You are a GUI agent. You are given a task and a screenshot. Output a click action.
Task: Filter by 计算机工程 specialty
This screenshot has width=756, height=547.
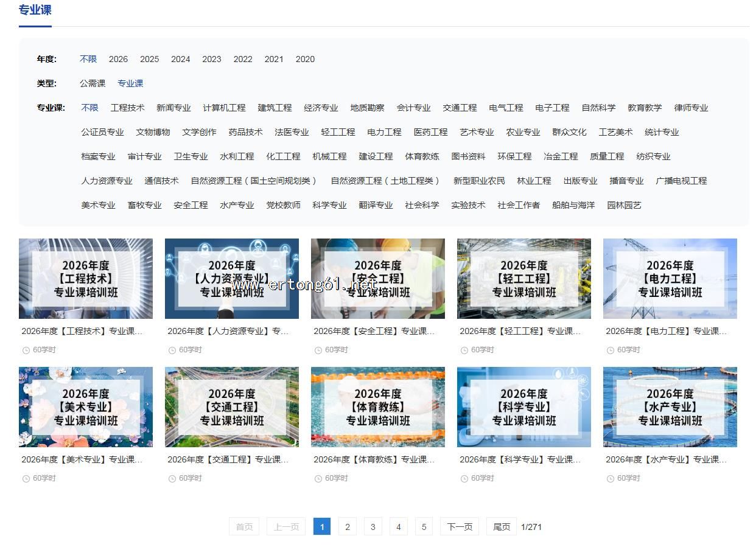pos(224,108)
